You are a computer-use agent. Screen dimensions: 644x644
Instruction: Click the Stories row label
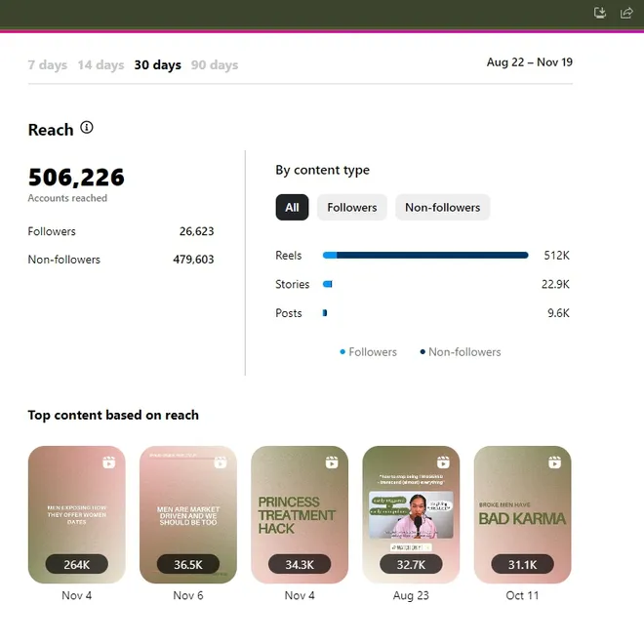click(292, 284)
